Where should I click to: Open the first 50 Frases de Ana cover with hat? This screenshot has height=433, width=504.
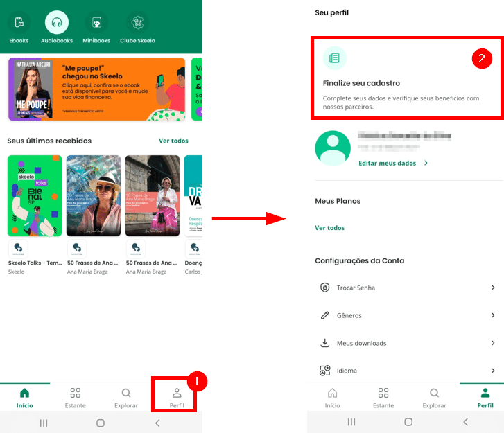[x=94, y=195]
